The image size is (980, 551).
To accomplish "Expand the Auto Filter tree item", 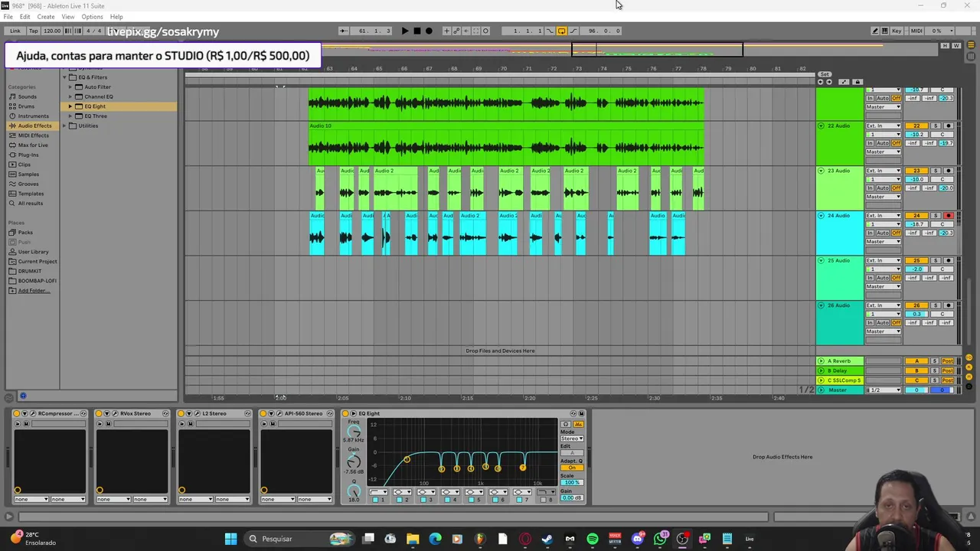I will [70, 87].
